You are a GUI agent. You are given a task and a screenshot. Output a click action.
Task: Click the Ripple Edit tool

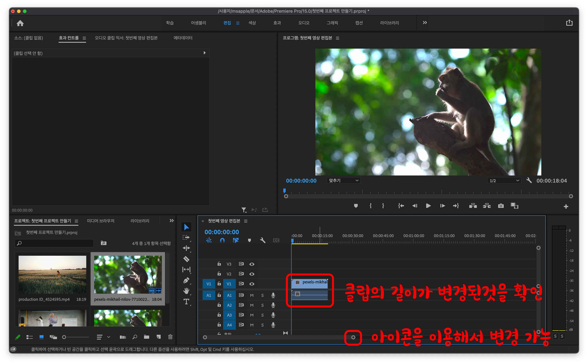pyautogui.click(x=186, y=248)
